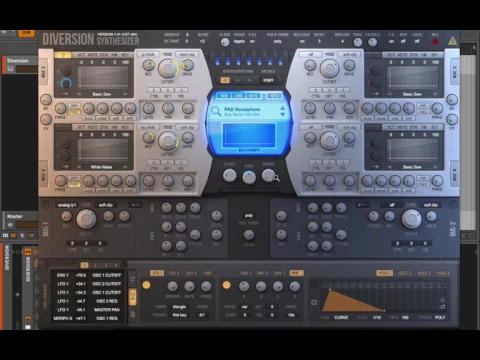Click the MENU button in display
The image size is (480, 360).
pyautogui.click(x=274, y=96)
